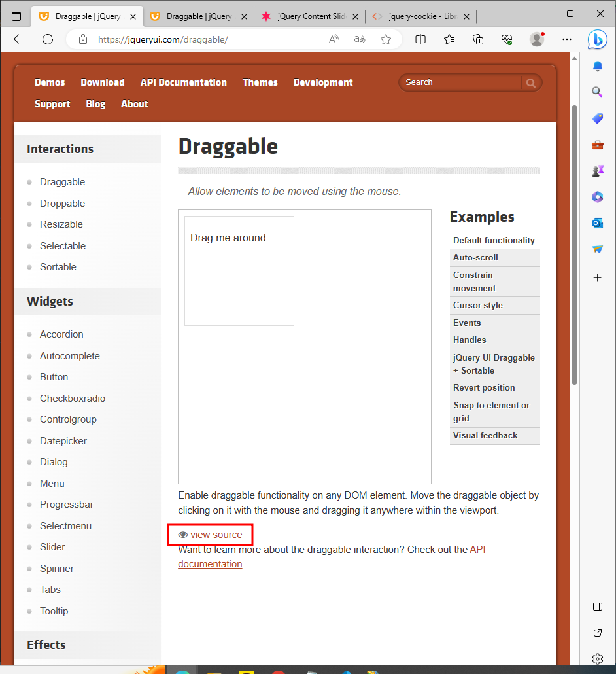Click the browser address bar URL
This screenshot has width=616, height=674.
[163, 39]
